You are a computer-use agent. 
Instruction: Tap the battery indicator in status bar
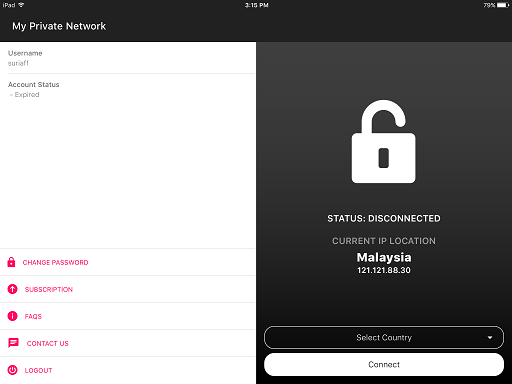tap(503, 5)
